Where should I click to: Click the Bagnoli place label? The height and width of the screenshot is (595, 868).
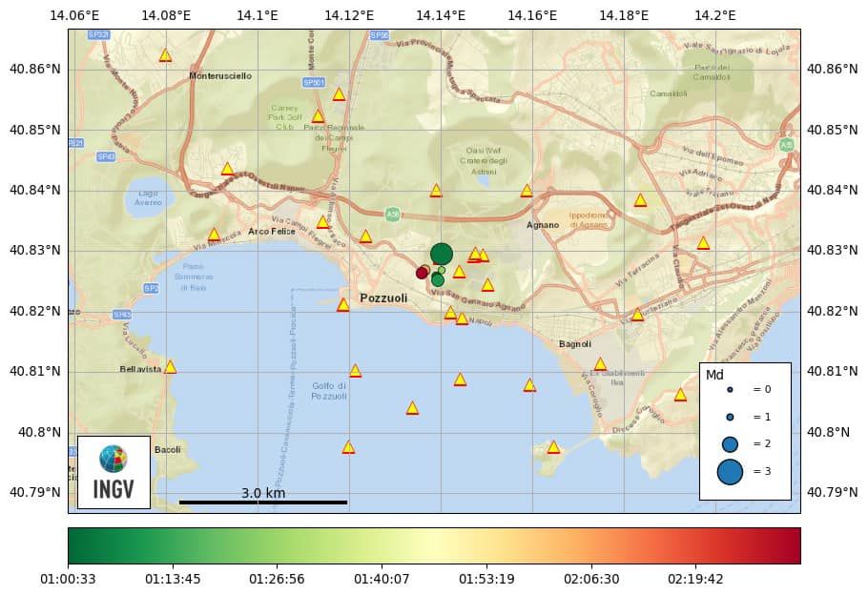pyautogui.click(x=575, y=344)
